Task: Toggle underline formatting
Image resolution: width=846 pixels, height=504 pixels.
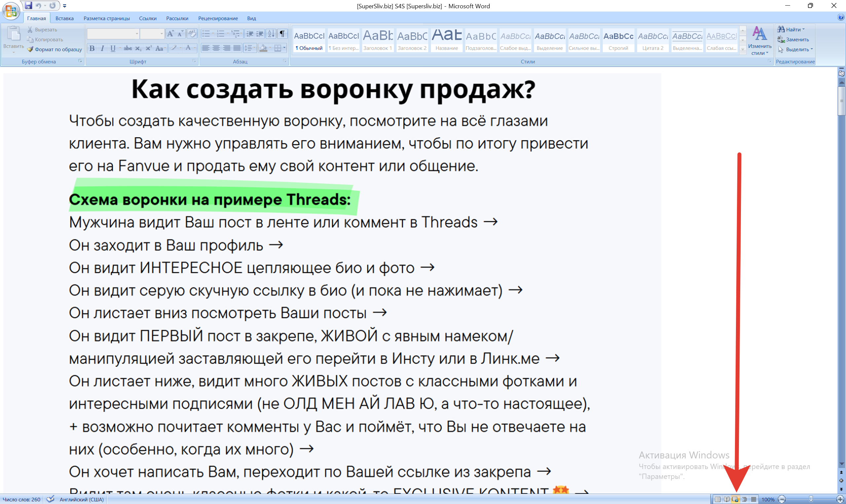Action: 113,48
